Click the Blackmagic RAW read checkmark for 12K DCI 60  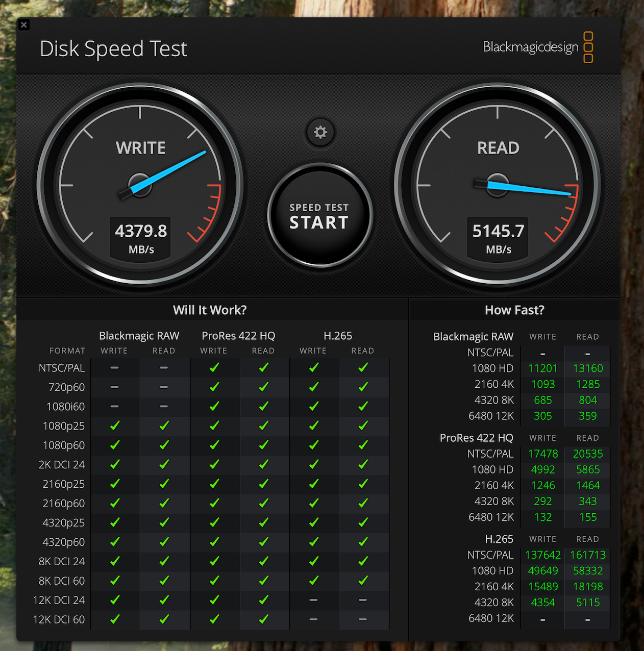click(164, 619)
